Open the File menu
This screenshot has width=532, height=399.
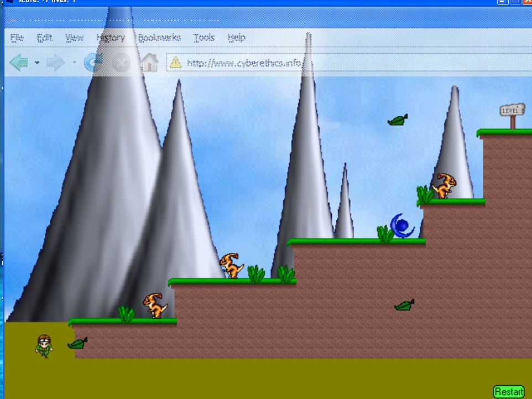(17, 38)
